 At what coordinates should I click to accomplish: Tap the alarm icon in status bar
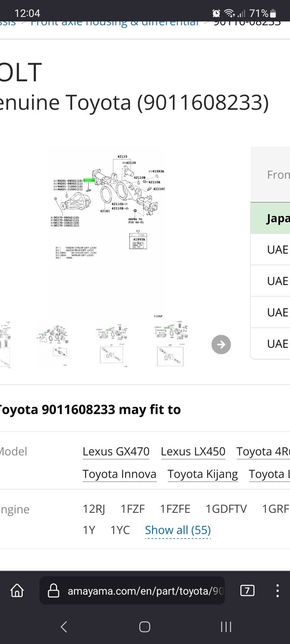(216, 13)
